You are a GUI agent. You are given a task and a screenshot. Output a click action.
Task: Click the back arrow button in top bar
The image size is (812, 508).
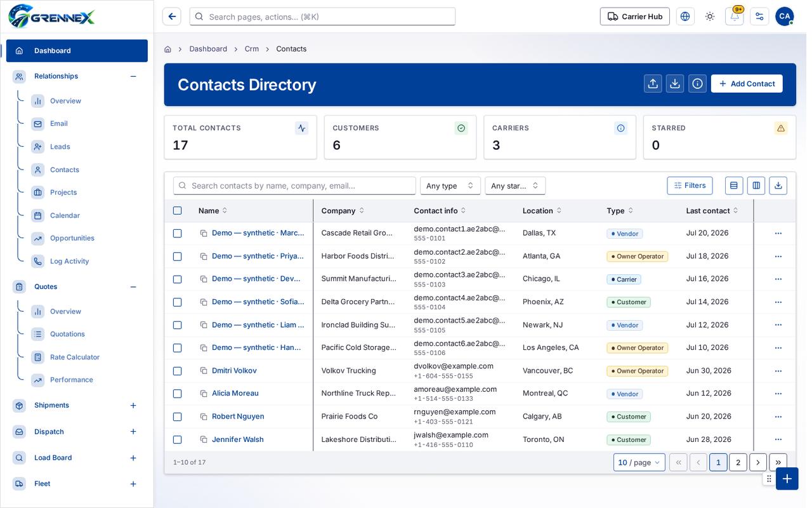pos(172,17)
